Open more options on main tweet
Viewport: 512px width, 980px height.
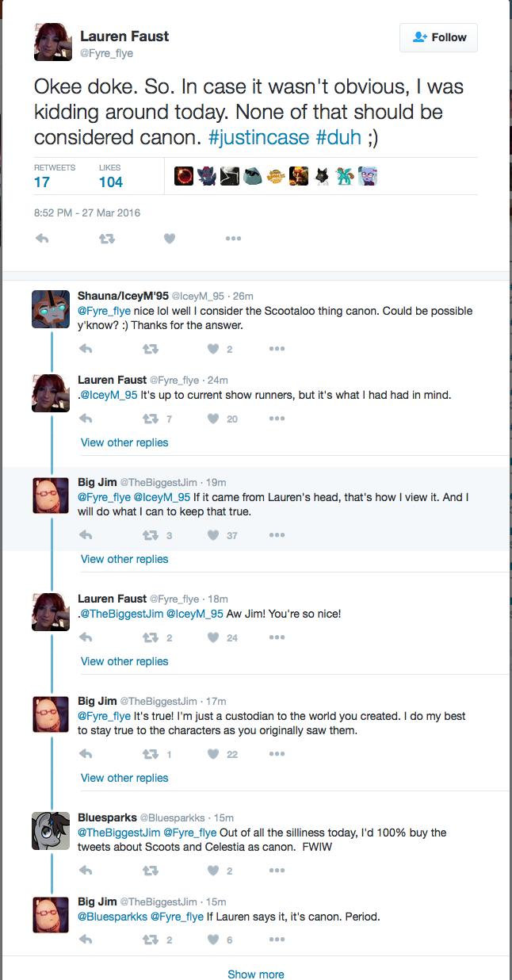pos(232,238)
